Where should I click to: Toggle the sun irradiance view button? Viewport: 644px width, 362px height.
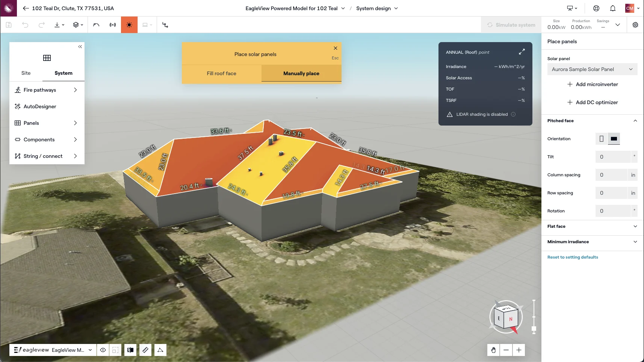[x=129, y=25]
